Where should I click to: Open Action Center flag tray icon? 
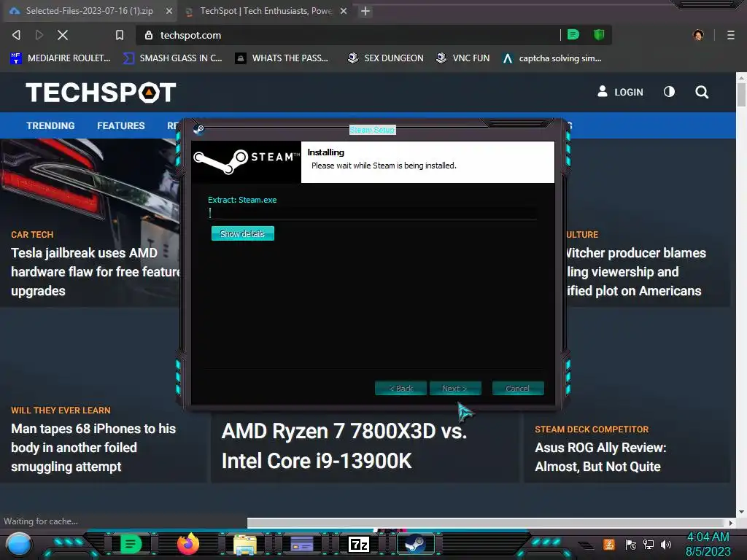click(x=631, y=544)
